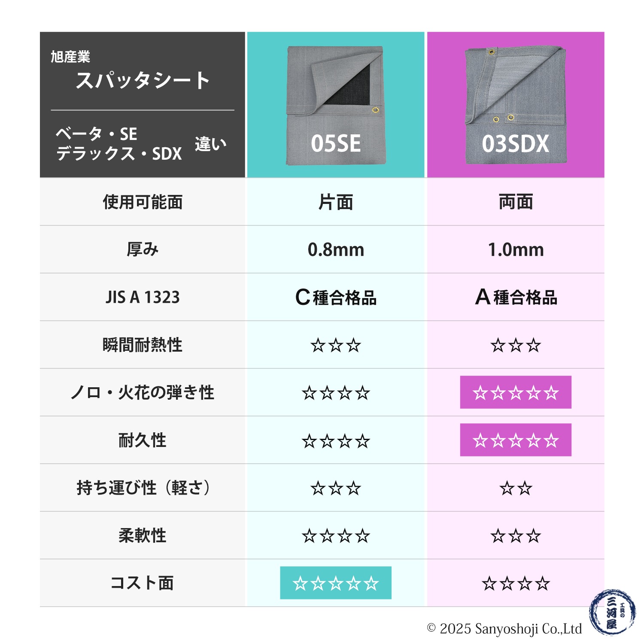
Task: Click the 05SE four-star flexibility rating
Action: (336, 536)
